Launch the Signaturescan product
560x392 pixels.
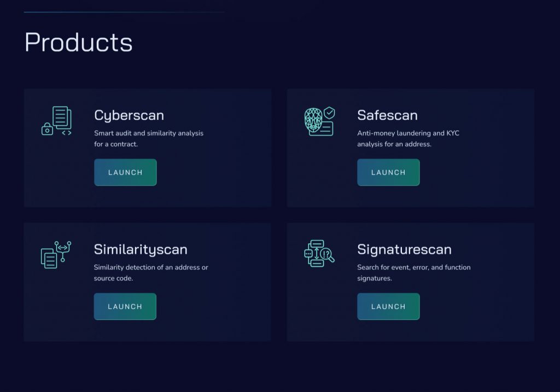click(x=388, y=306)
